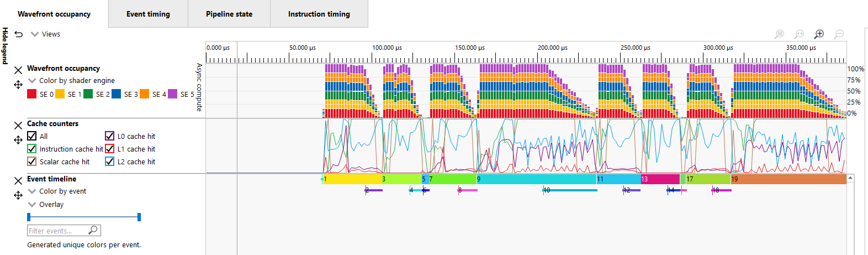
Task: Close the Event timeline panel
Action: (x=18, y=181)
